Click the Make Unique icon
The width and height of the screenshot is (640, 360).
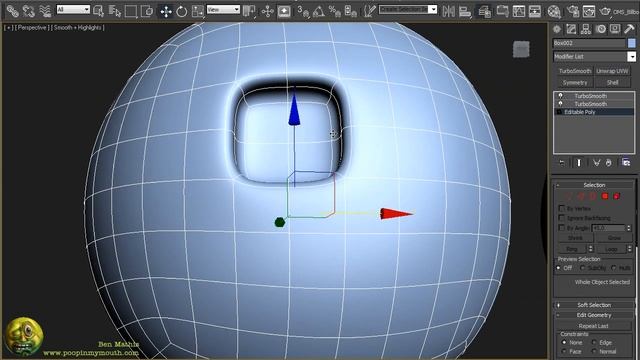click(x=596, y=163)
